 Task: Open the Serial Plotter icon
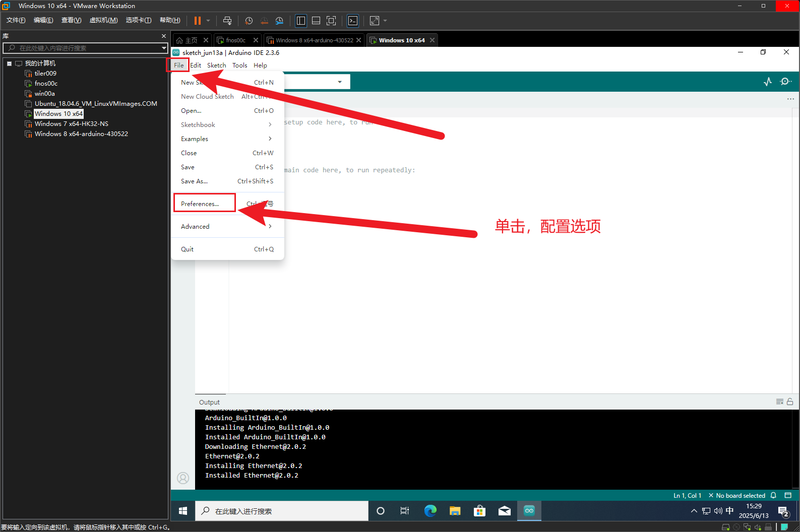[x=768, y=82]
